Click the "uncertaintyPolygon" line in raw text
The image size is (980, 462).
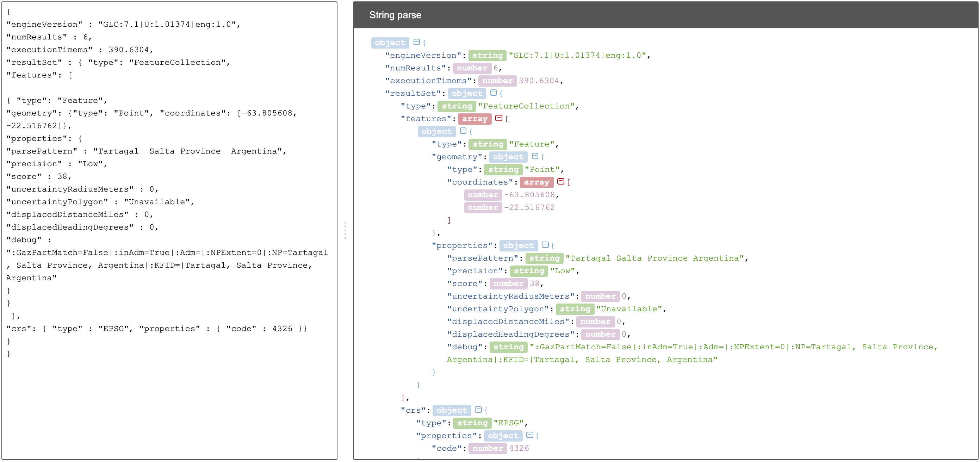[x=100, y=202]
